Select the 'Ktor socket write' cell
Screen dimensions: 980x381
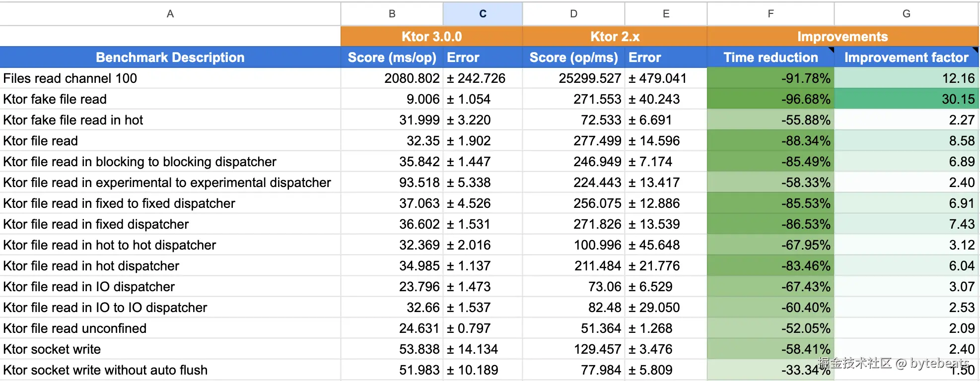coord(170,349)
